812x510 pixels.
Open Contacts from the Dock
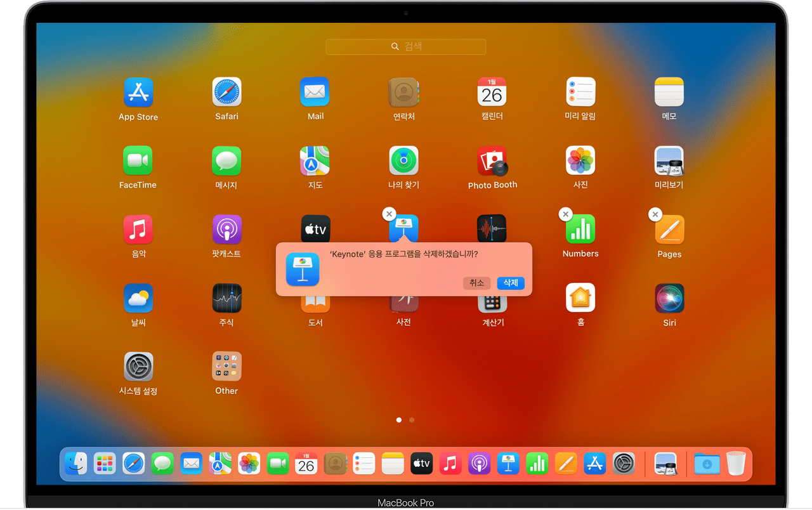[336, 463]
